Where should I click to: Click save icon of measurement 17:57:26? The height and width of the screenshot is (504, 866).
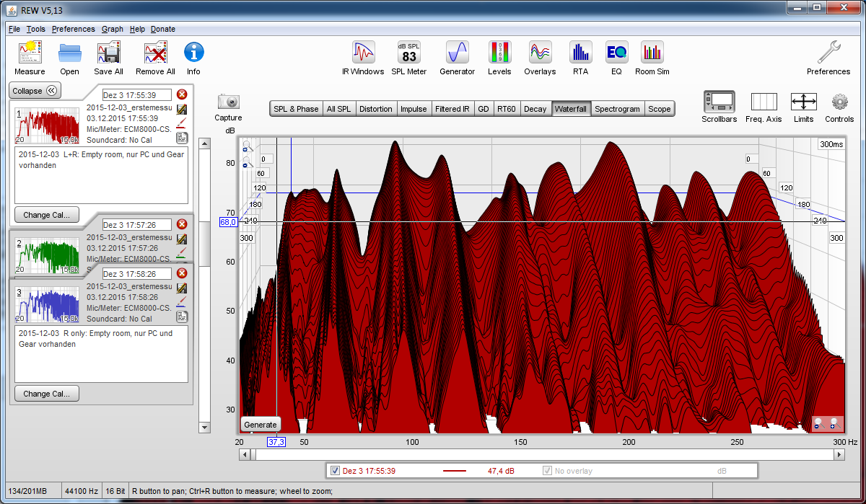coord(182,239)
